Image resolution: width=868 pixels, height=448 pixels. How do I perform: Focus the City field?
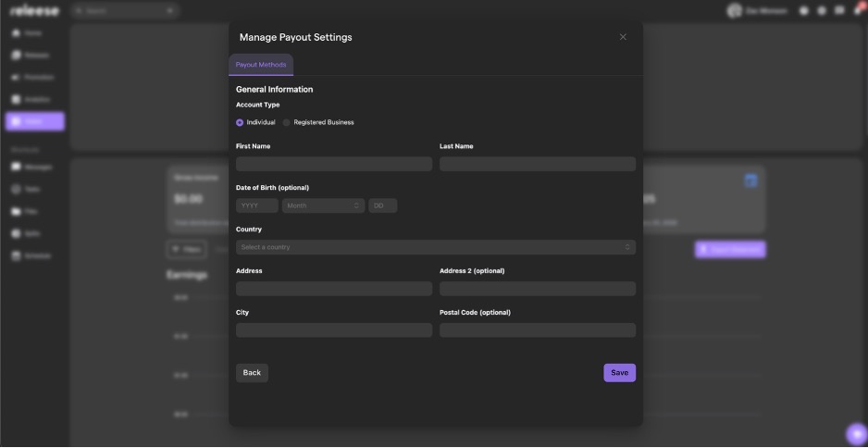point(334,330)
